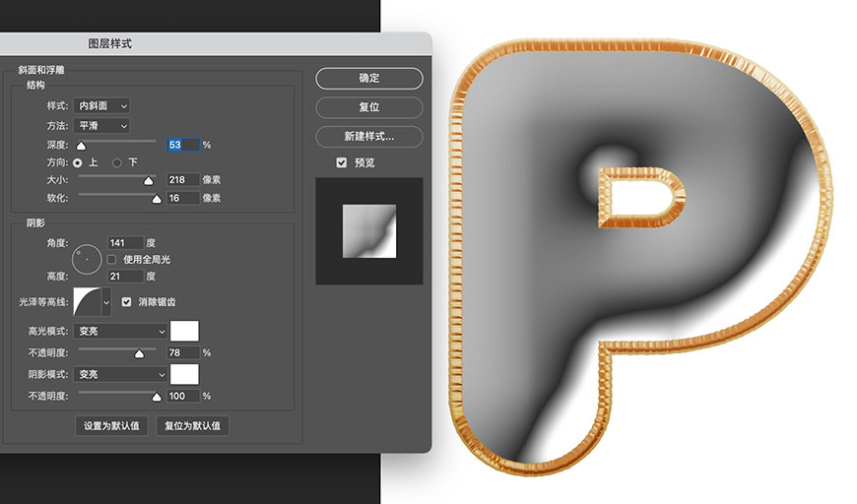Click the 软化 slider handle

click(x=157, y=199)
